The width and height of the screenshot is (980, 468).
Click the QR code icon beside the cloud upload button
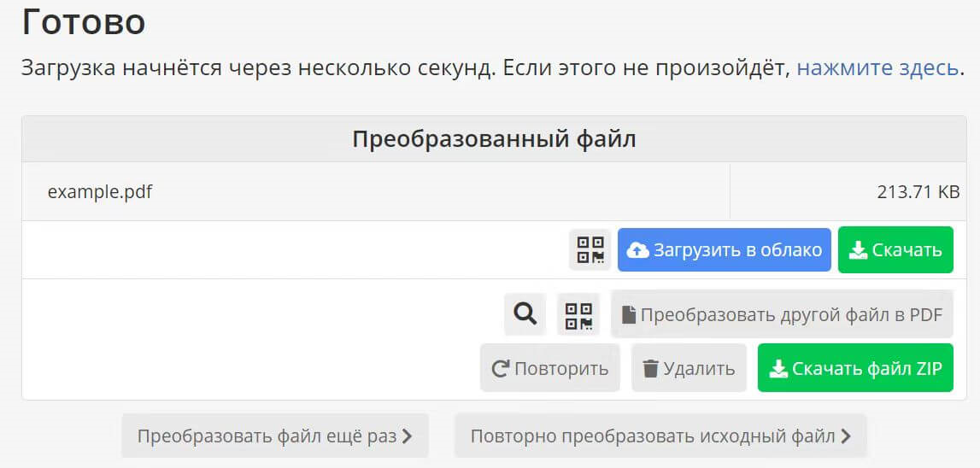coord(590,250)
